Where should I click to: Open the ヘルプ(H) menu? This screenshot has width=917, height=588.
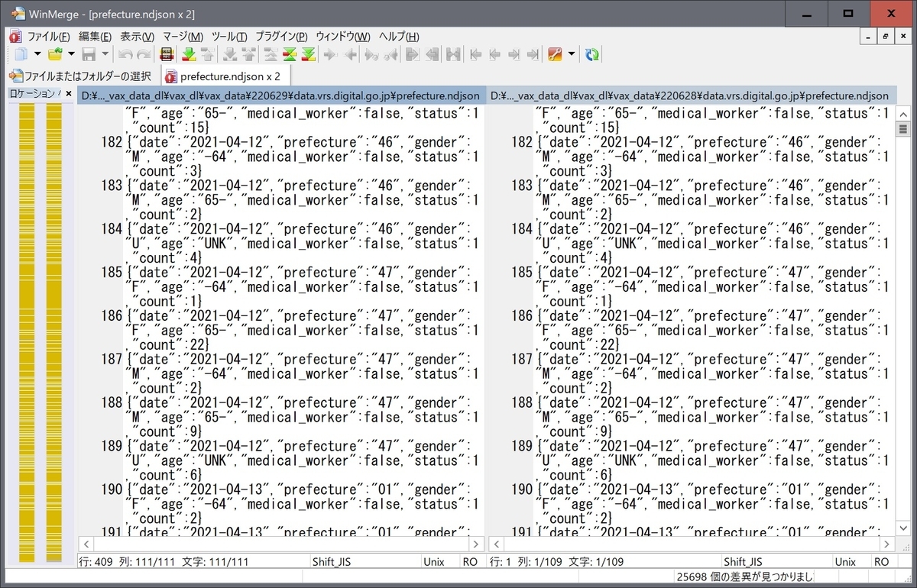point(399,37)
